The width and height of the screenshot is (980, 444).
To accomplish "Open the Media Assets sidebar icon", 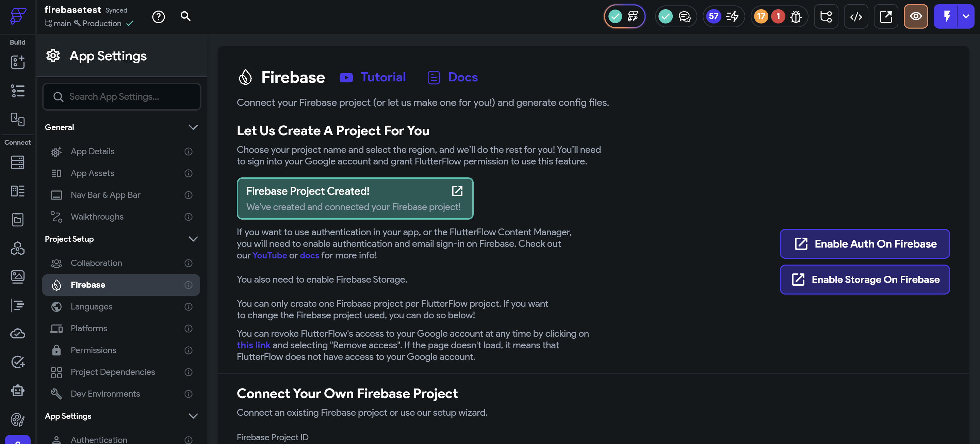I will pos(17,276).
